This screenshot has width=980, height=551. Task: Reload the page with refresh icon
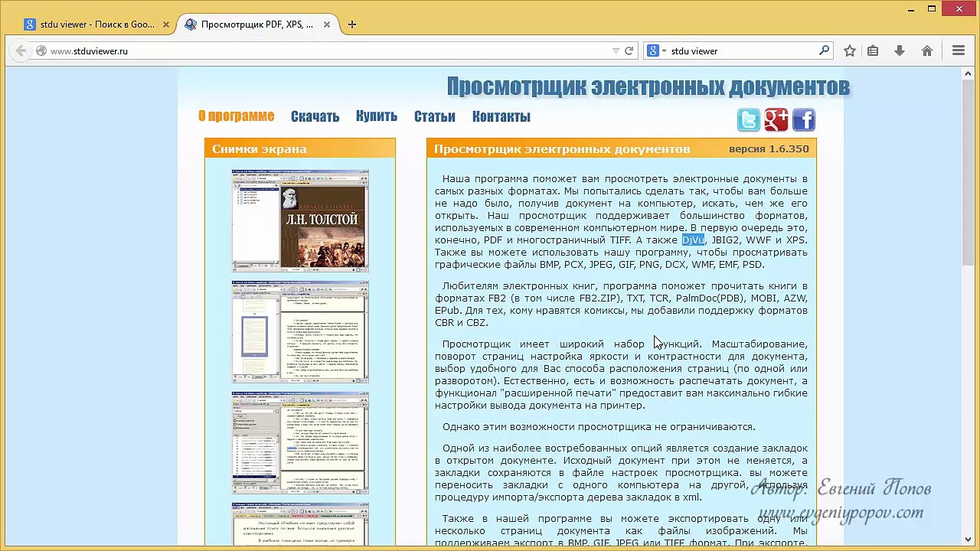pos(629,51)
